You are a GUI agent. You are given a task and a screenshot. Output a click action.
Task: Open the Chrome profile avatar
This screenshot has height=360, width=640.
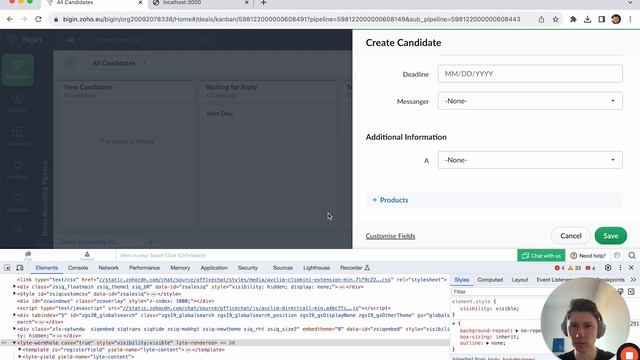616,19
